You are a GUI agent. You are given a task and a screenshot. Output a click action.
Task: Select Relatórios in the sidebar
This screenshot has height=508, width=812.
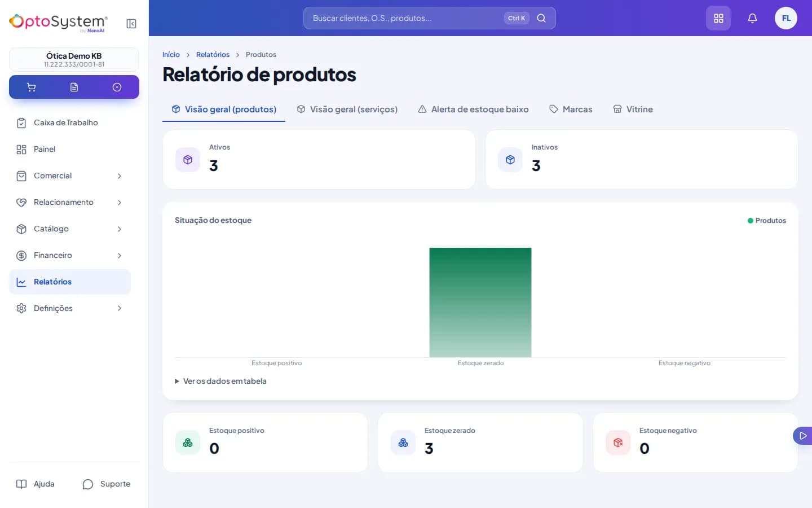click(70, 282)
